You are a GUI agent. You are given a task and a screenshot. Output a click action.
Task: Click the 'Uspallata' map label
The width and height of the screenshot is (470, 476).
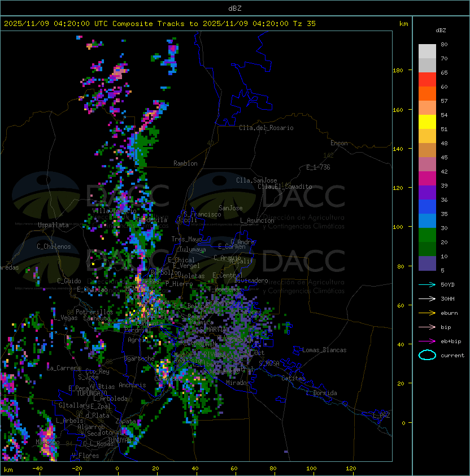click(x=53, y=225)
